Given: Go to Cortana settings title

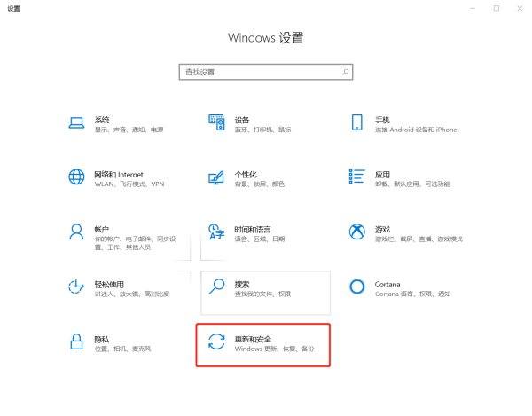Looking at the screenshot, I should point(387,285).
